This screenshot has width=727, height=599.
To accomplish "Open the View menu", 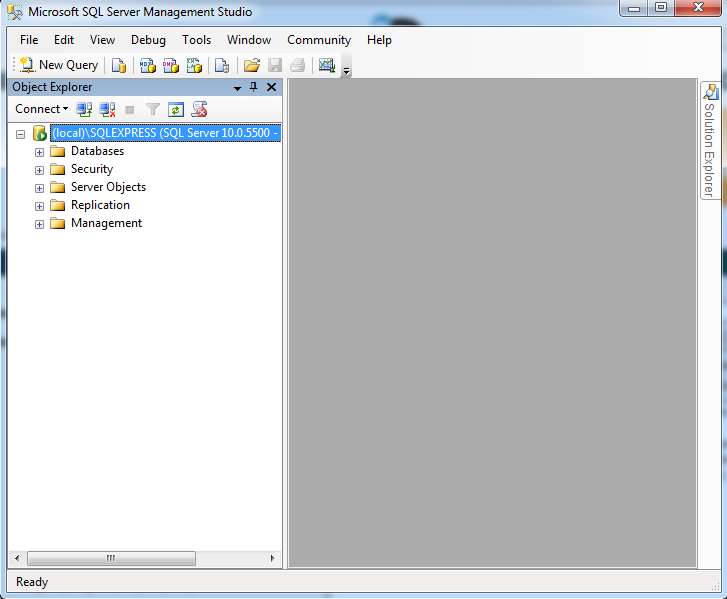I will coord(102,40).
